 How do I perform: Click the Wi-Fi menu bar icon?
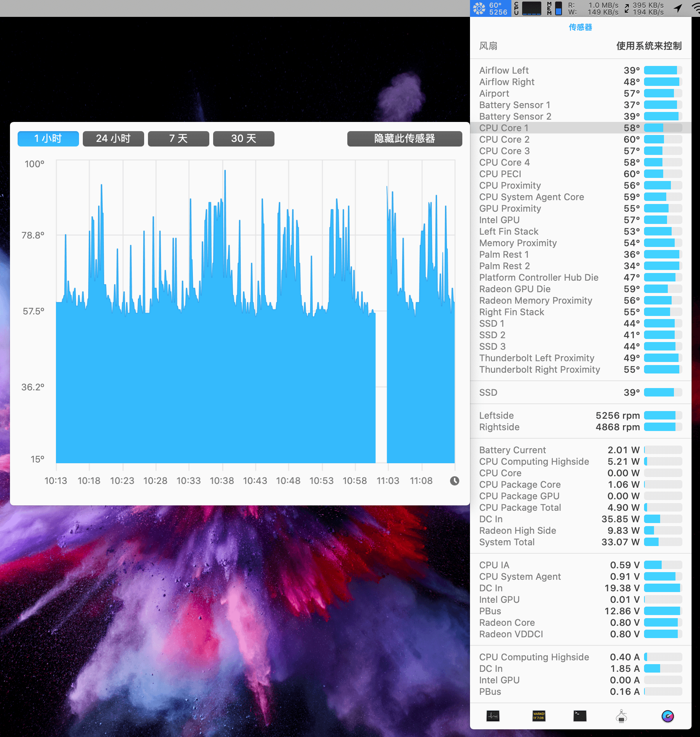click(695, 8)
